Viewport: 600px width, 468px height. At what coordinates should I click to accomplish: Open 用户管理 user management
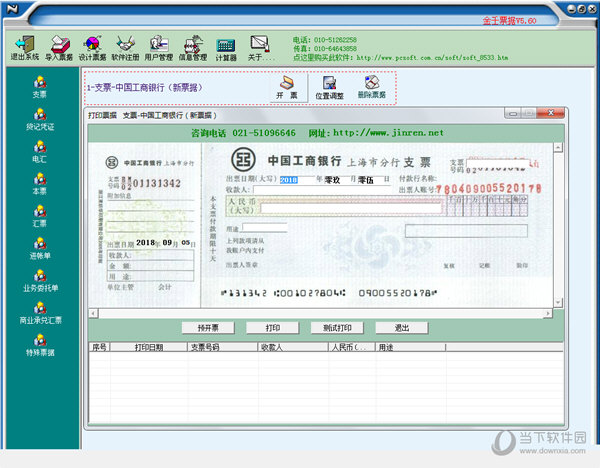159,48
